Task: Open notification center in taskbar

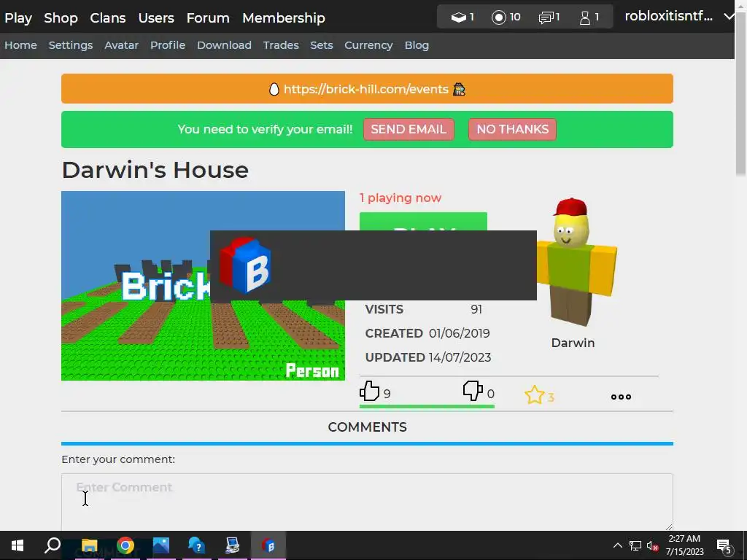Action: (724, 546)
